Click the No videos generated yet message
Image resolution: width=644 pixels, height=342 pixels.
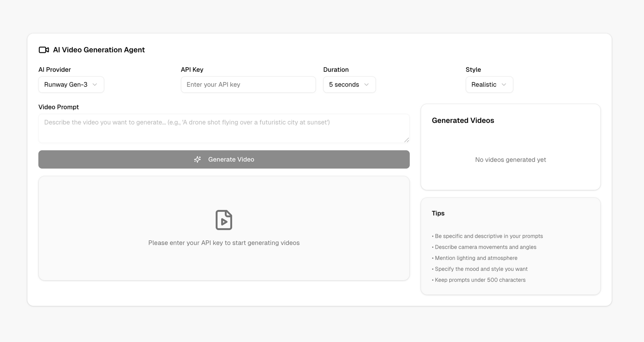tap(510, 160)
